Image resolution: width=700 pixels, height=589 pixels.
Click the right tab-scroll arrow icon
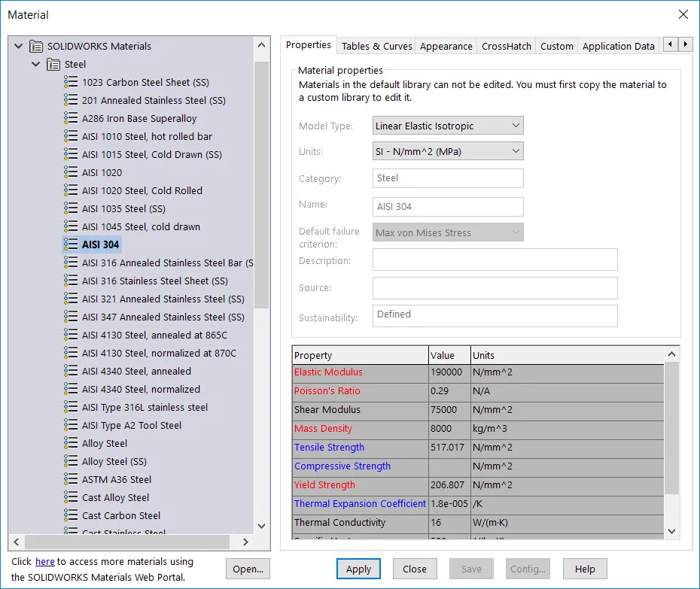686,44
